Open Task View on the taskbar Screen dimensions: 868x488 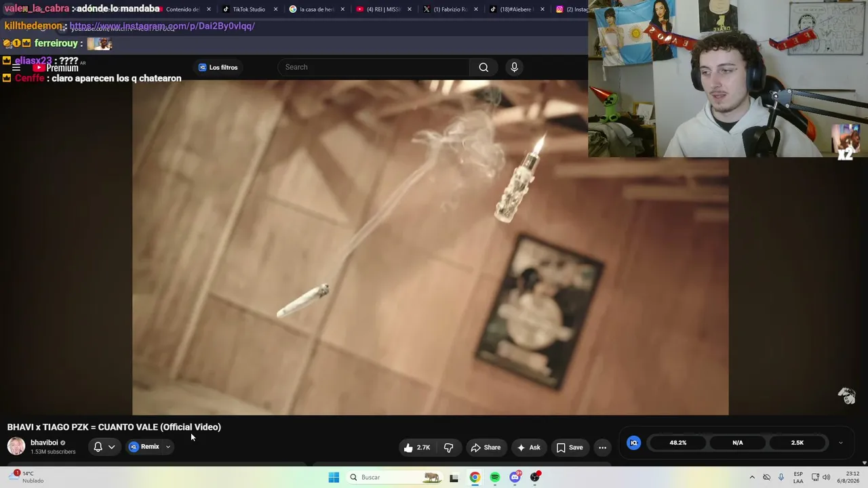454,477
